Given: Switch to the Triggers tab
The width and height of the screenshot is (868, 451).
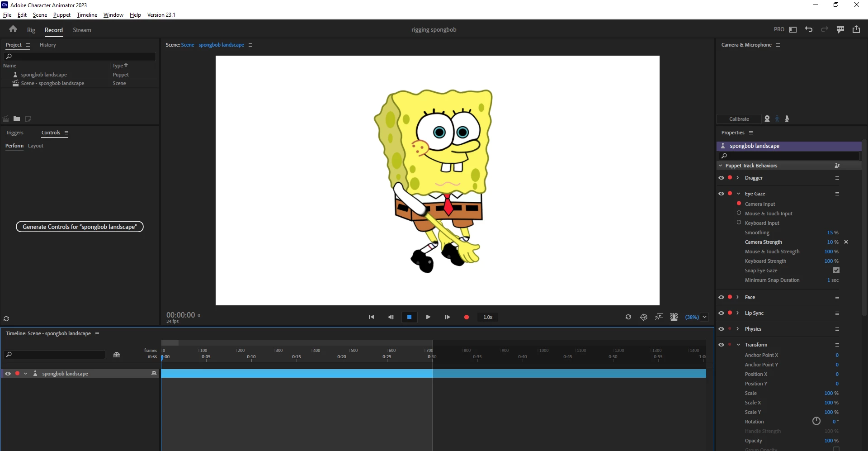Looking at the screenshot, I should coord(14,133).
